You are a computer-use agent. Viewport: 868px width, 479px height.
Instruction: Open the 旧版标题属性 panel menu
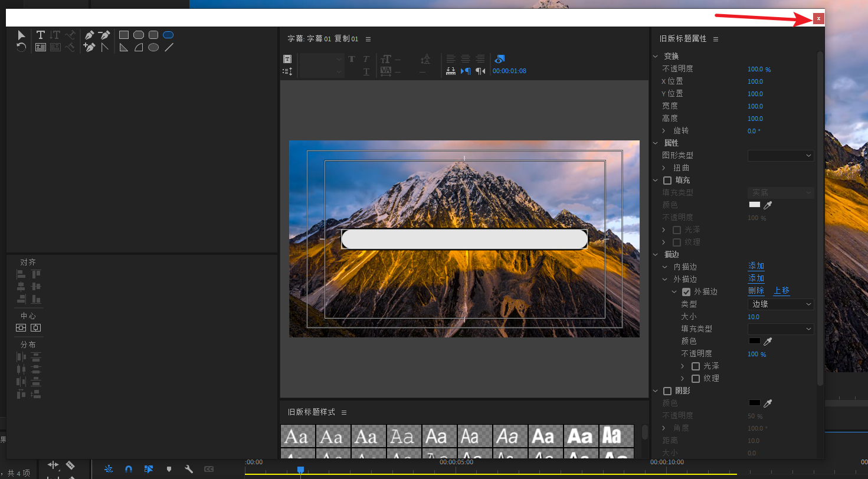click(716, 39)
